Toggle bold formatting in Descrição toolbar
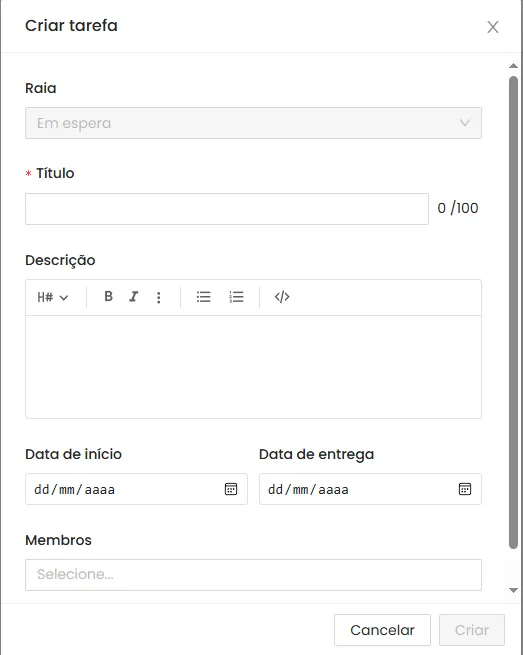Image resolution: width=523 pixels, height=655 pixels. pos(108,297)
